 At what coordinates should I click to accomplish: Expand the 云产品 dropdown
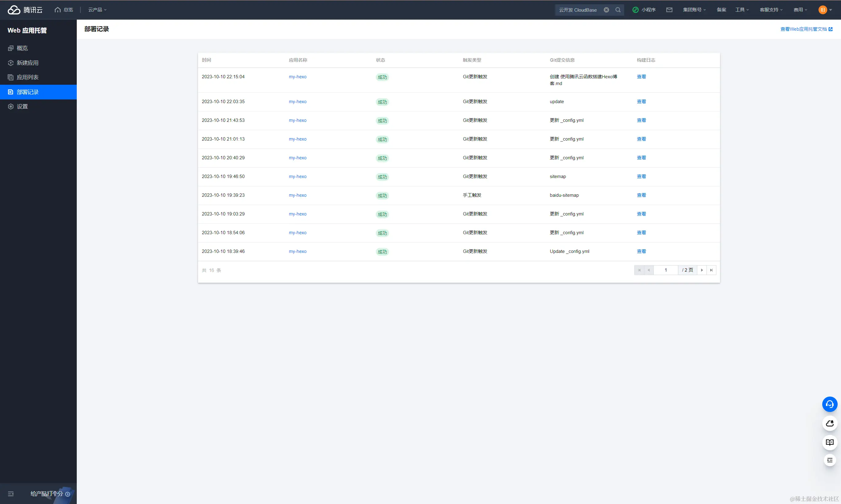(97, 10)
